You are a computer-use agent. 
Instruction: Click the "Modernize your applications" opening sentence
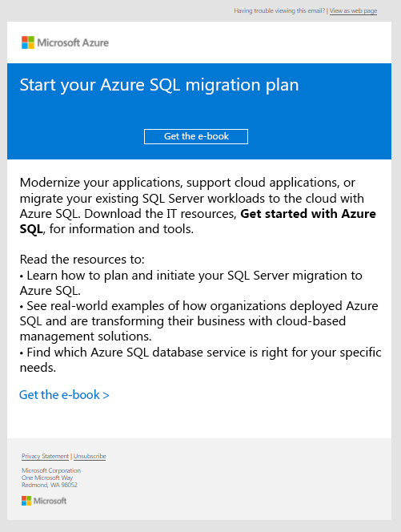(198, 206)
